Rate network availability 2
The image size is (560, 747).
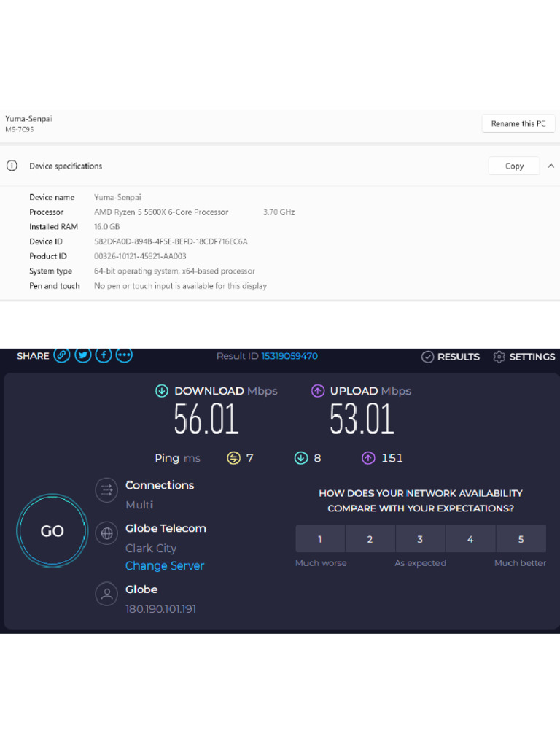coord(370,539)
